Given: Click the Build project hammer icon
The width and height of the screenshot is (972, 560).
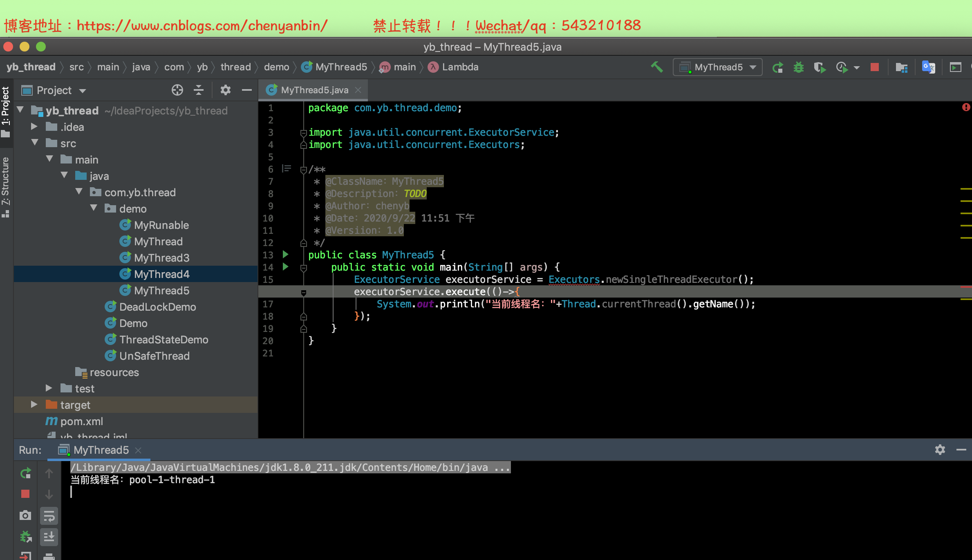Looking at the screenshot, I should click(656, 67).
